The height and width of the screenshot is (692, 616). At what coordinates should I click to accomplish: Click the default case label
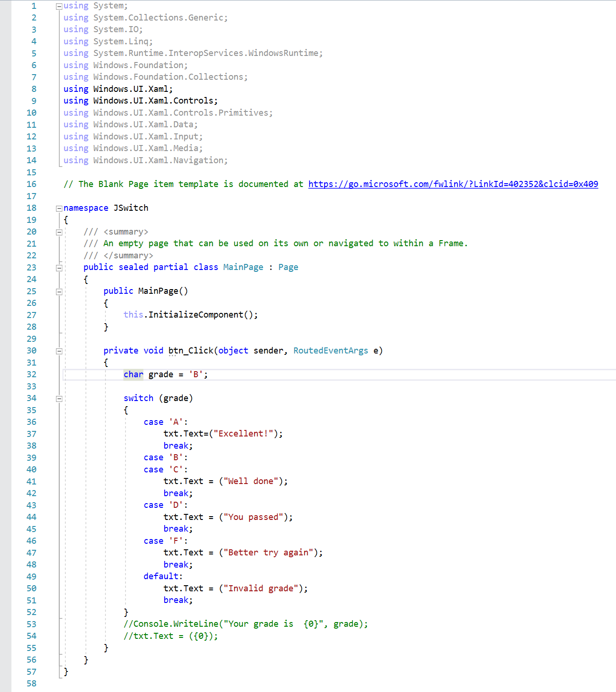[x=161, y=576]
